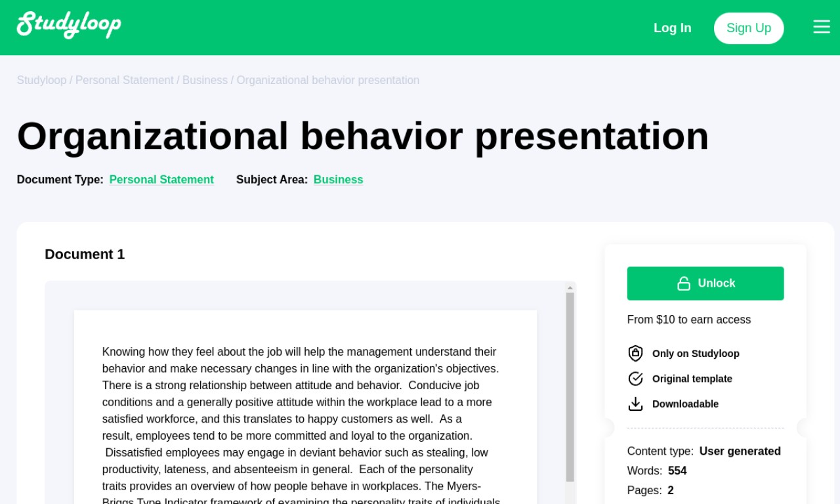Screen dimensions: 840x504
Task: Click the Downloadable download icon
Action: pyautogui.click(x=635, y=404)
